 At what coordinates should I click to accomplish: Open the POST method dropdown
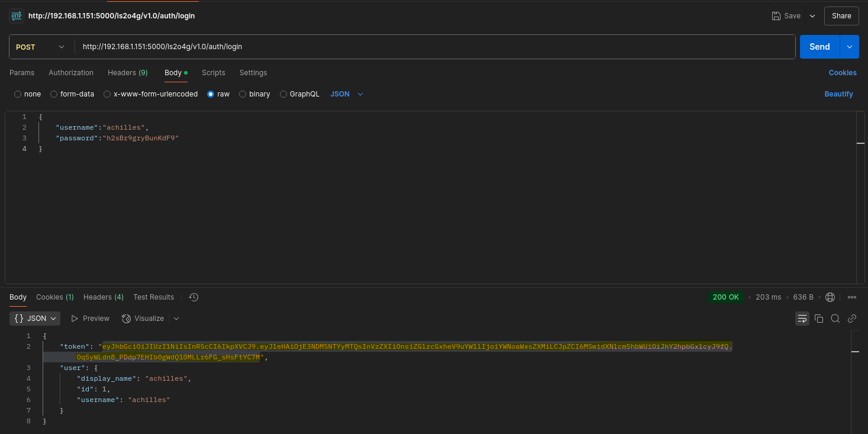coord(40,47)
